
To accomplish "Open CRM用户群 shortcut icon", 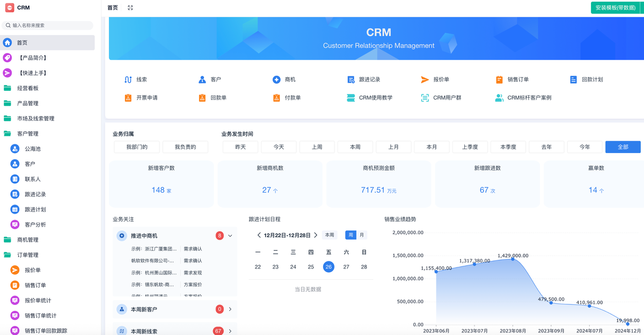I will [425, 98].
